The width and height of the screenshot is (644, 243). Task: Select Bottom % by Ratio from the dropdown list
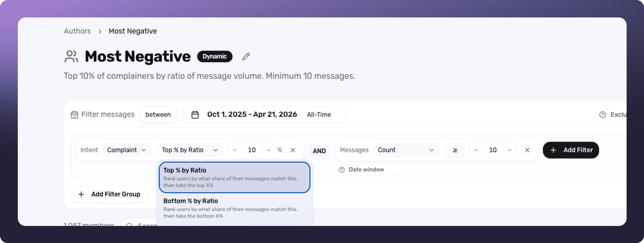tap(234, 208)
